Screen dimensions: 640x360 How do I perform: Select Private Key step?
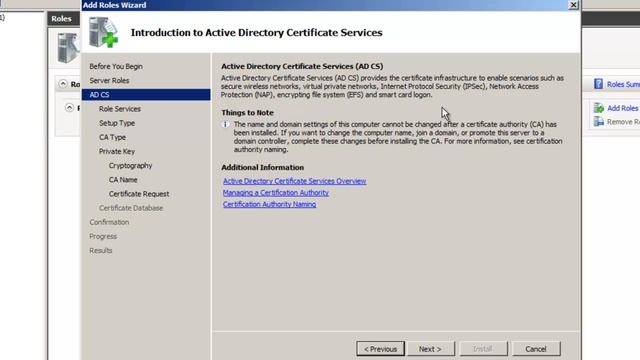(117, 151)
